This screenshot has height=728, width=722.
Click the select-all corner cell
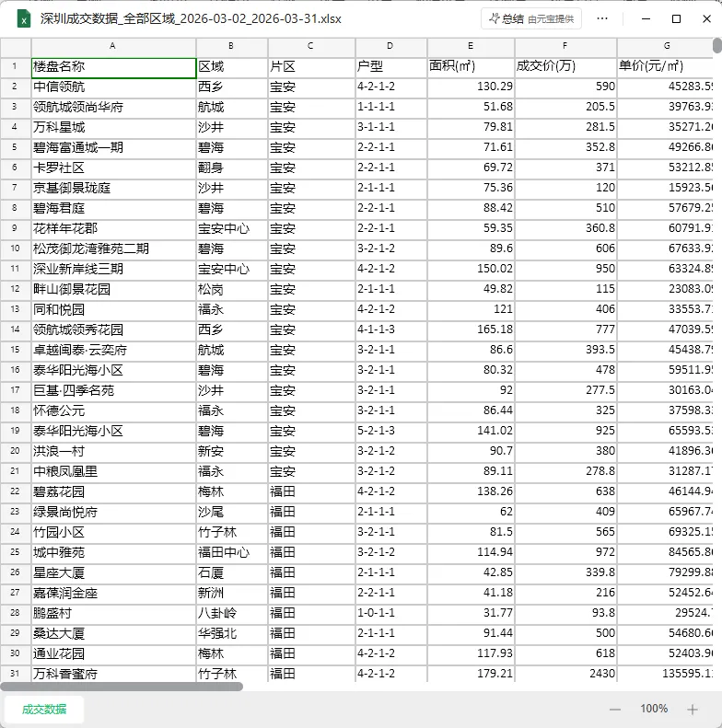coord(16,48)
